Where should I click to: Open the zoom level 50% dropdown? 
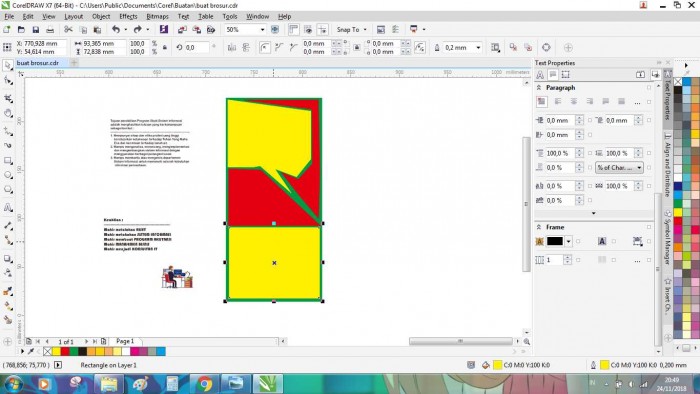[262, 29]
